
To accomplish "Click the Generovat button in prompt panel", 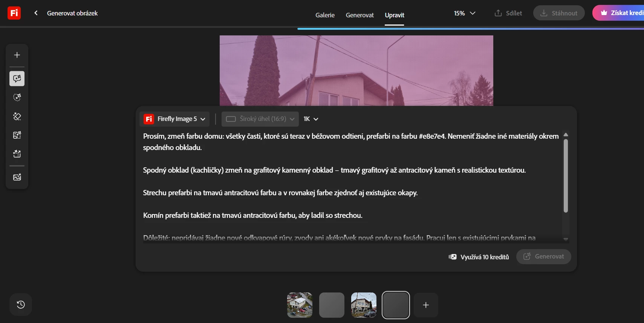I will [x=544, y=257].
